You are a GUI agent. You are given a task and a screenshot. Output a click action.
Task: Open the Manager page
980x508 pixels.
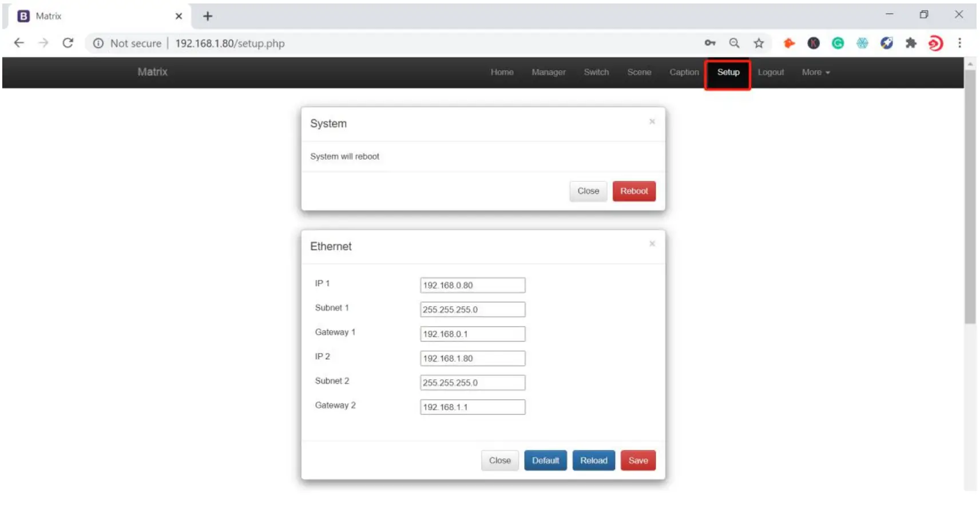[548, 72]
